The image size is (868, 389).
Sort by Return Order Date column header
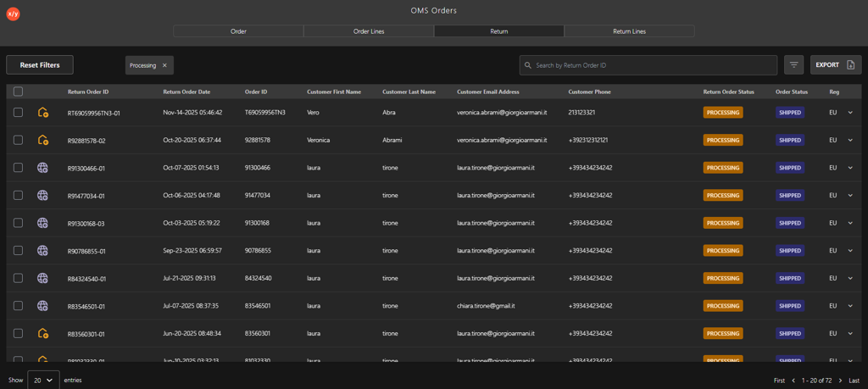[186, 92]
